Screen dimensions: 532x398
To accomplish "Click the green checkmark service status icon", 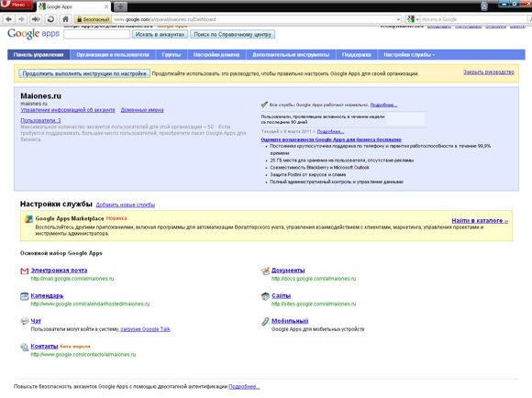I will (x=264, y=105).
